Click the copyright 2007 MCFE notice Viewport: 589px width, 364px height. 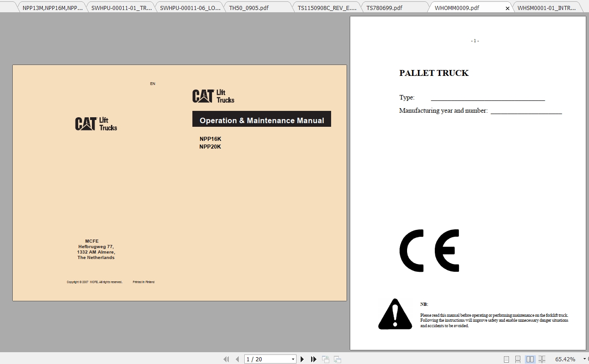pyautogui.click(x=95, y=282)
